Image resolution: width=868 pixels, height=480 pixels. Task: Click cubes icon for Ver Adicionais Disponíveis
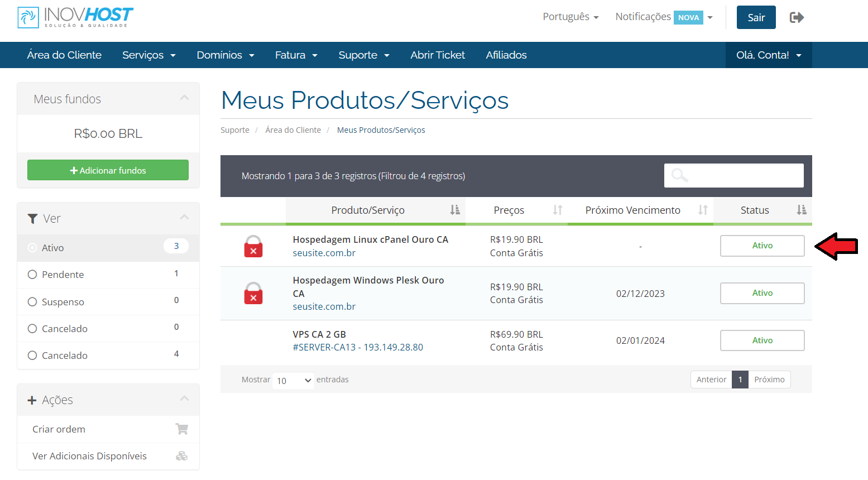tap(181, 456)
